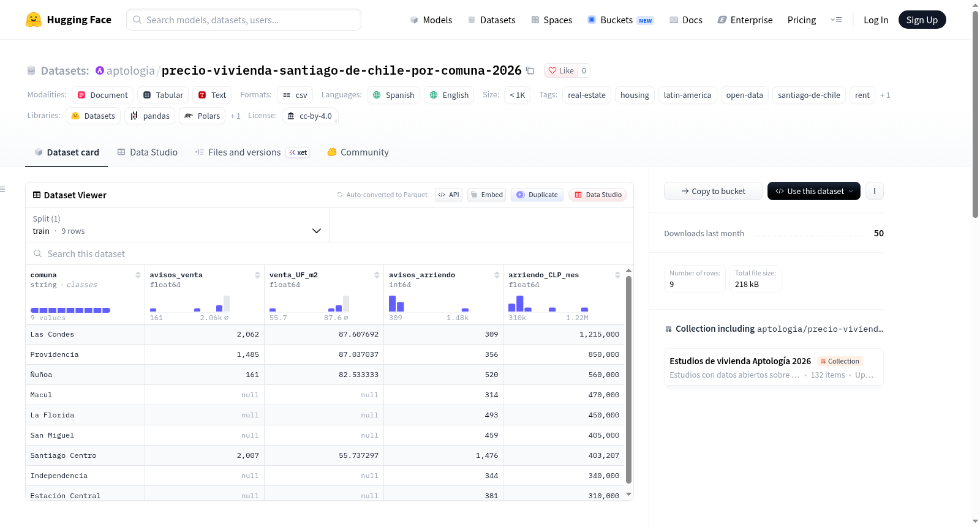The width and height of the screenshot is (980, 527).
Task: Click the Duplicate button in Dataset Viewer
Action: point(537,195)
